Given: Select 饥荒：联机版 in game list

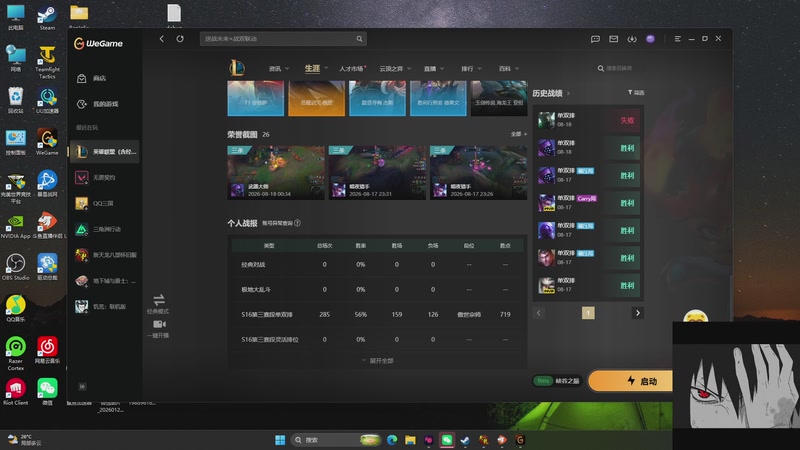Looking at the screenshot, I should point(104,306).
